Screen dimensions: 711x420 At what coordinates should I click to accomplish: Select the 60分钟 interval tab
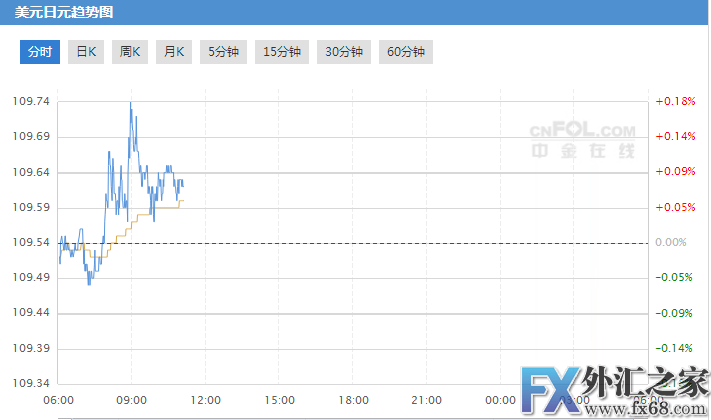pos(406,52)
